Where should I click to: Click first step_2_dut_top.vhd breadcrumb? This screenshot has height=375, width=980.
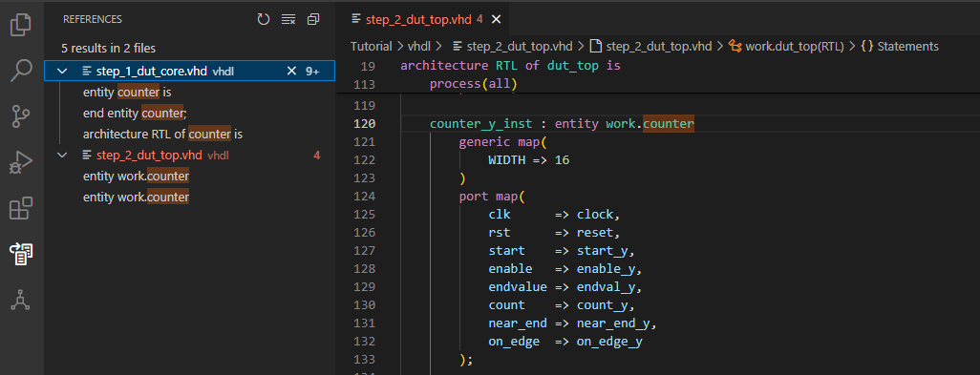pos(513,46)
